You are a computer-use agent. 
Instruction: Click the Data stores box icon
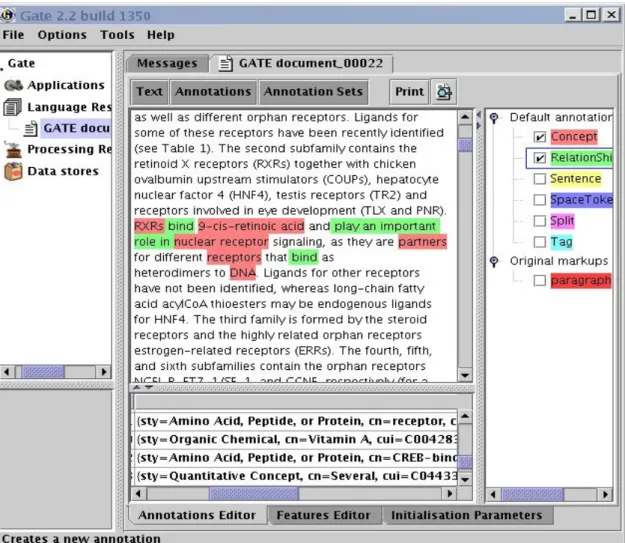(13, 171)
